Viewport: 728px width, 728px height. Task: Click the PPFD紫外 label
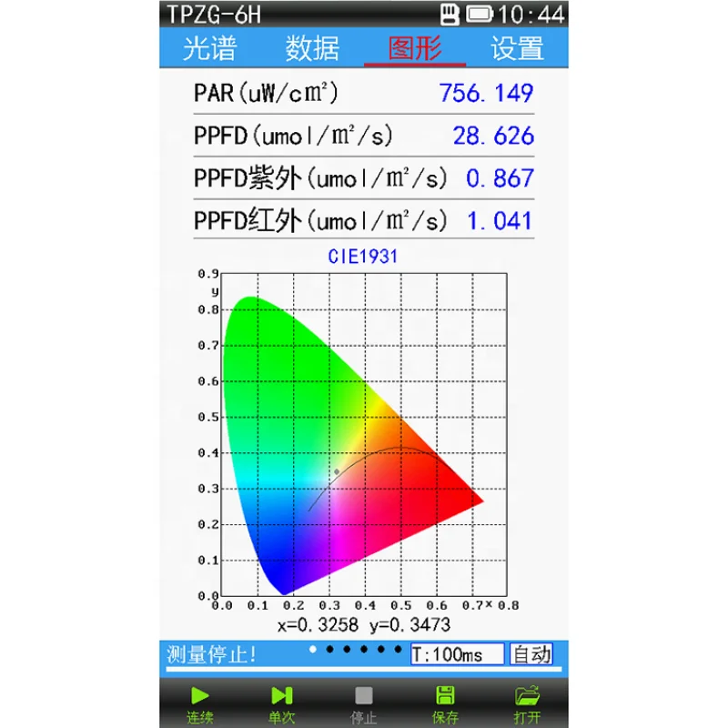(320, 178)
